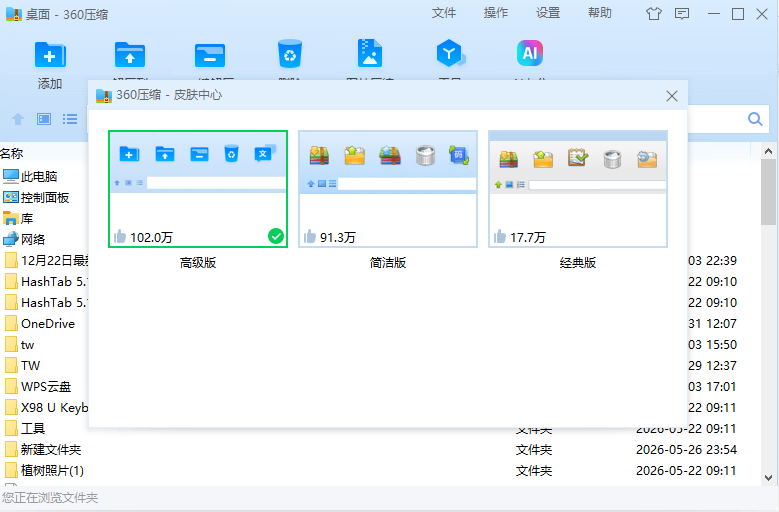Click scrollbar down arrow in file list

pos(769,478)
